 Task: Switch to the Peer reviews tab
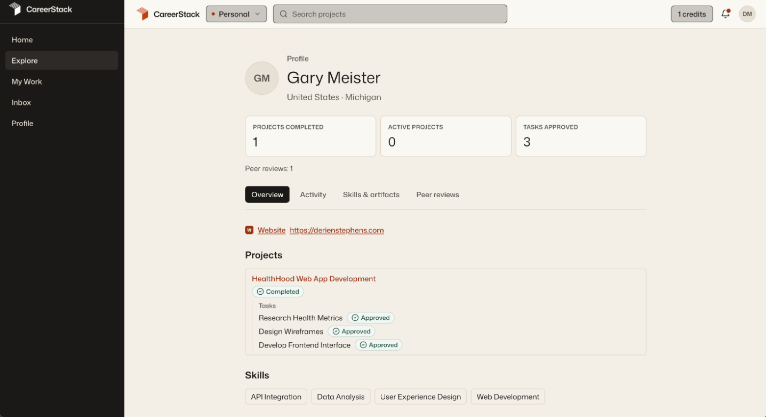pos(438,194)
